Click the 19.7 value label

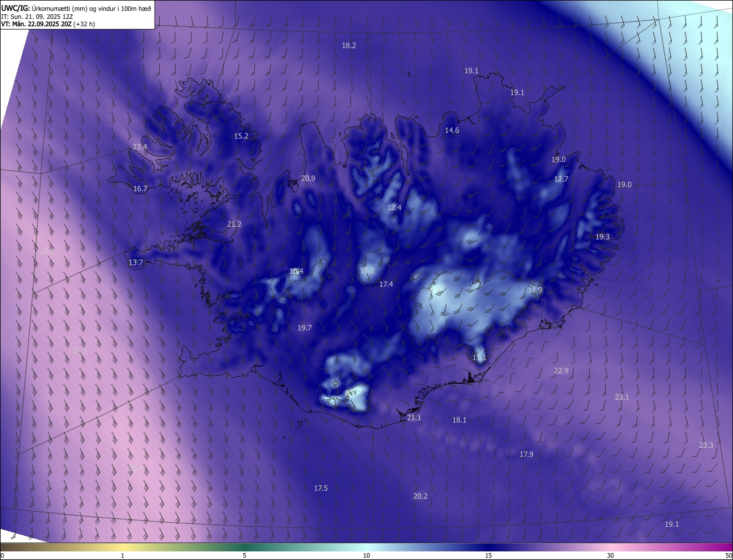(x=305, y=328)
